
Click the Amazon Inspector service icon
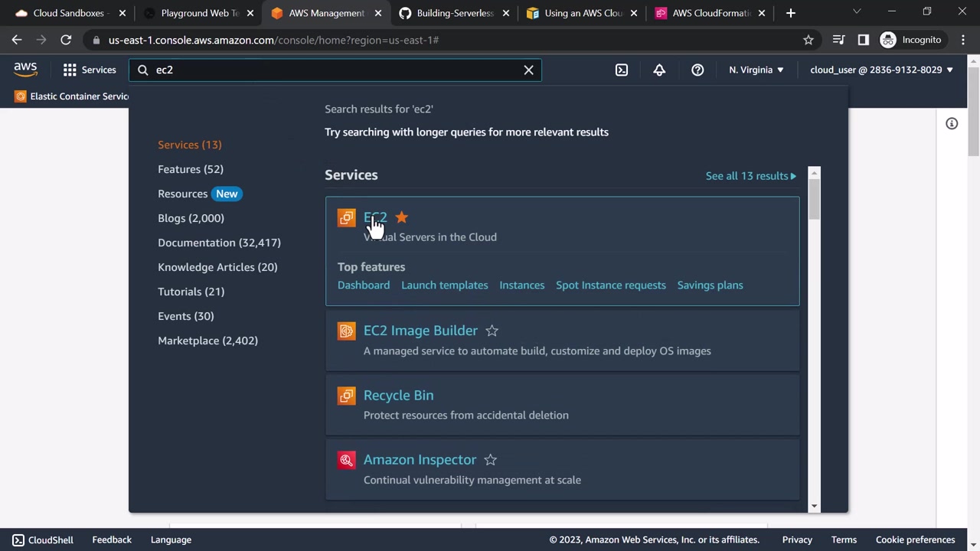coord(347,460)
